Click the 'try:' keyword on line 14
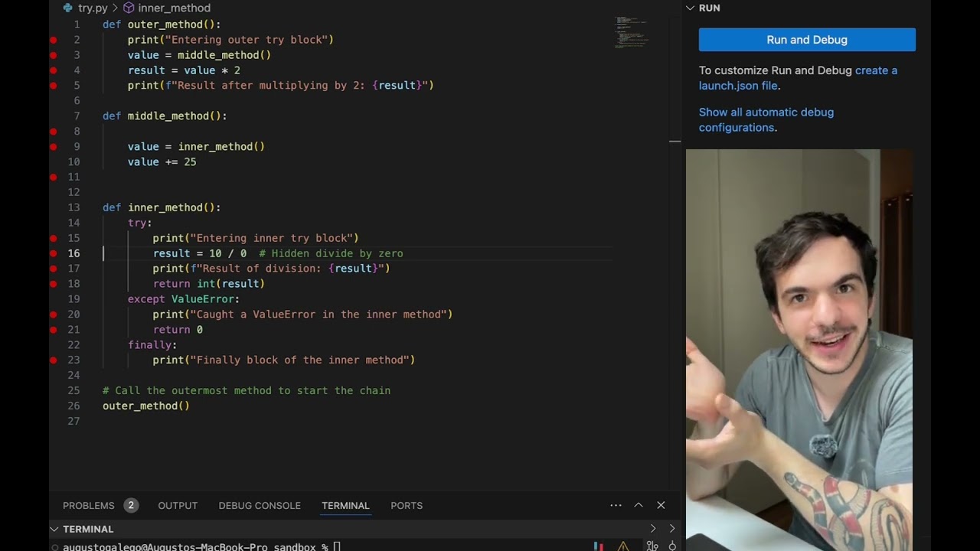This screenshot has width=980, height=551. pyautogui.click(x=140, y=223)
